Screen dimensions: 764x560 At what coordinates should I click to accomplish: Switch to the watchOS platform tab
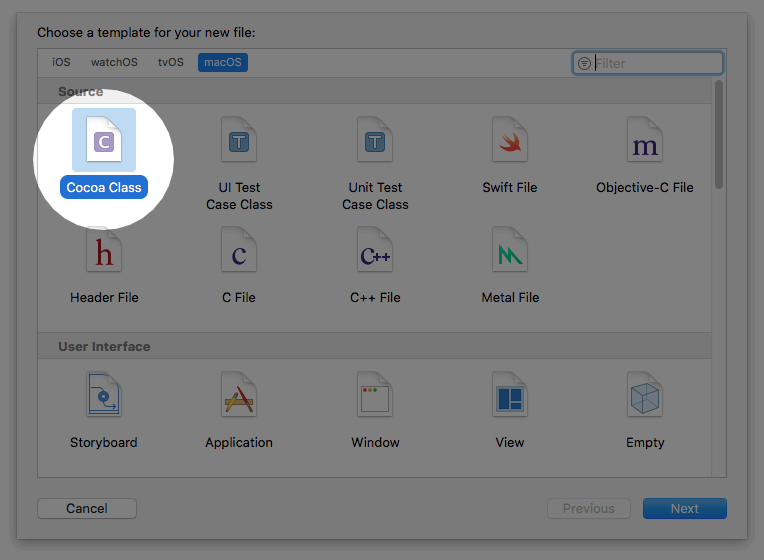click(114, 62)
